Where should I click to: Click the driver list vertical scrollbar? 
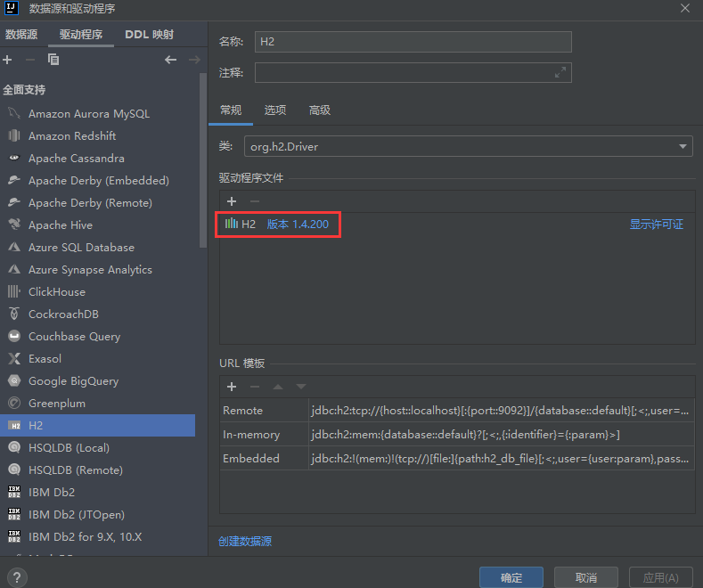(202, 160)
